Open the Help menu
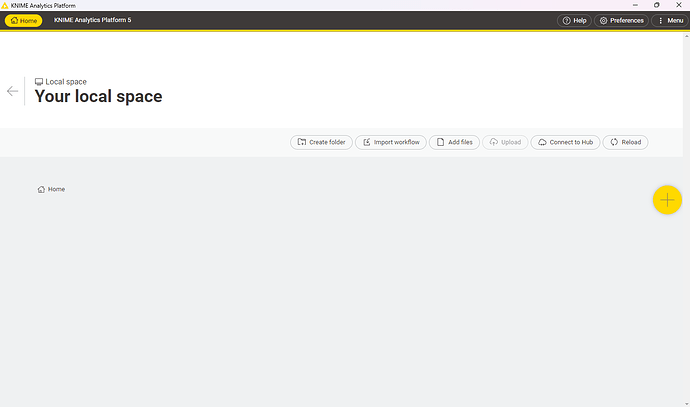This screenshot has height=407, width=690. 573,20
